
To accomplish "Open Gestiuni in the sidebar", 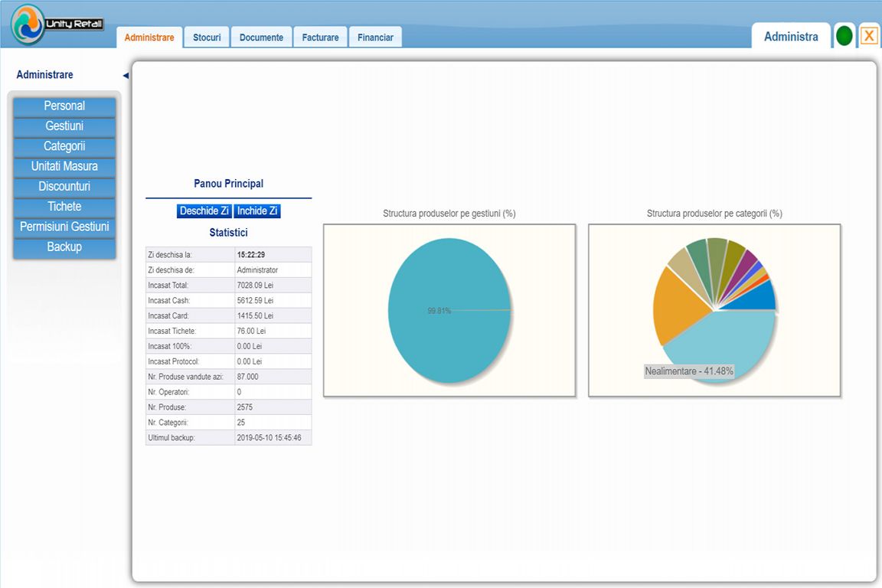I will pyautogui.click(x=64, y=126).
